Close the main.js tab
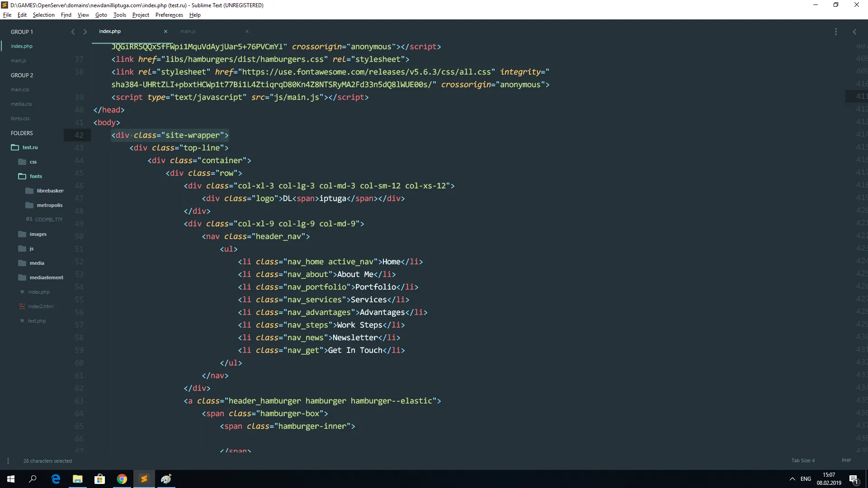 (247, 32)
